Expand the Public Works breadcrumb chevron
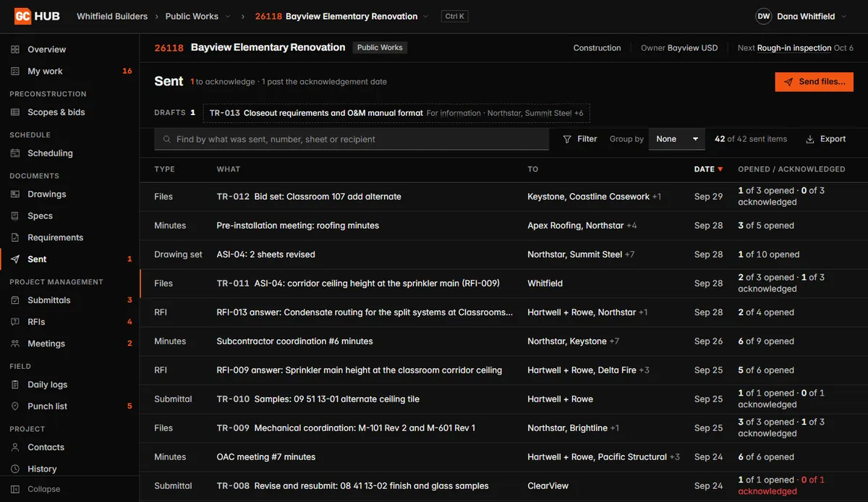This screenshot has height=502, width=868. [228, 17]
